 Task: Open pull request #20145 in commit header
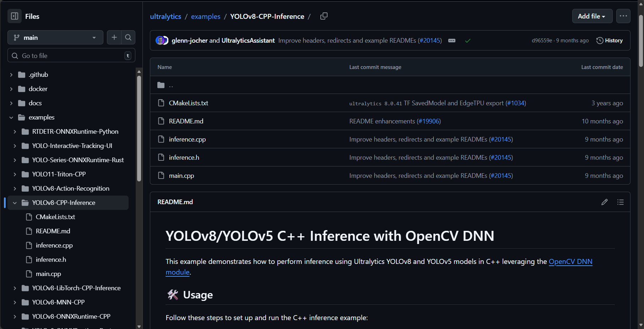[430, 41]
